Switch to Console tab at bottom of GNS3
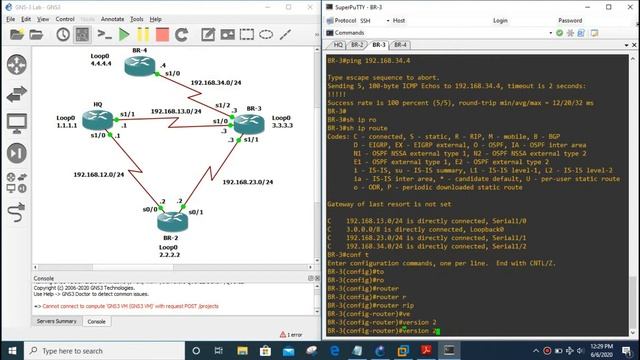 click(96, 322)
